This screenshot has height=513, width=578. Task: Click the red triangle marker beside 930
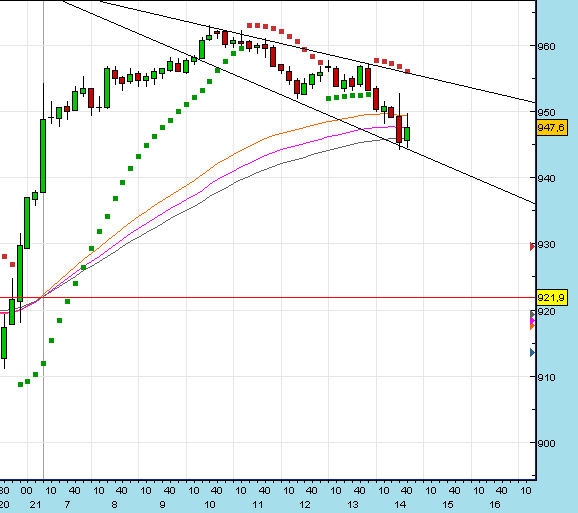(x=532, y=246)
